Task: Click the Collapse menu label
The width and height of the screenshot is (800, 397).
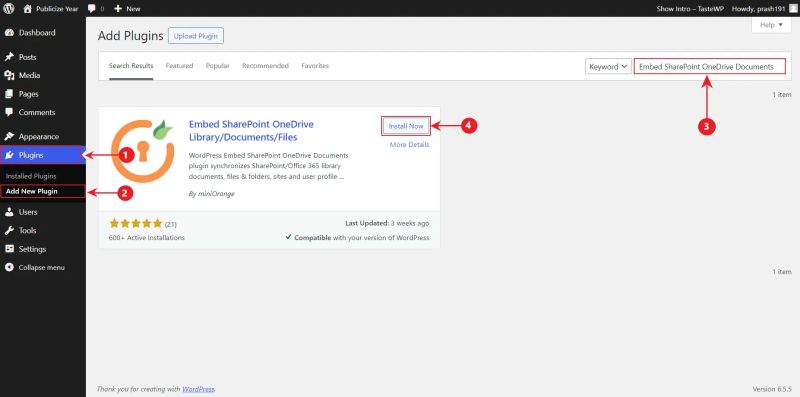Action: (x=42, y=267)
